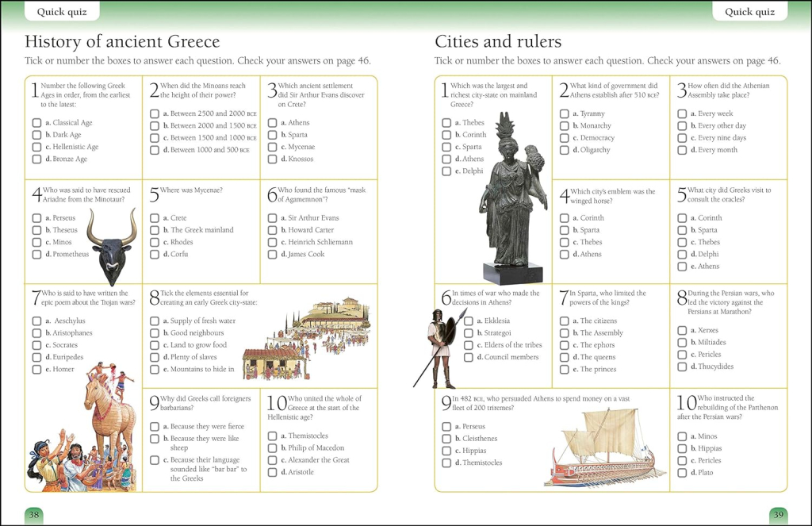Check the "Thucydides" box

(682, 367)
